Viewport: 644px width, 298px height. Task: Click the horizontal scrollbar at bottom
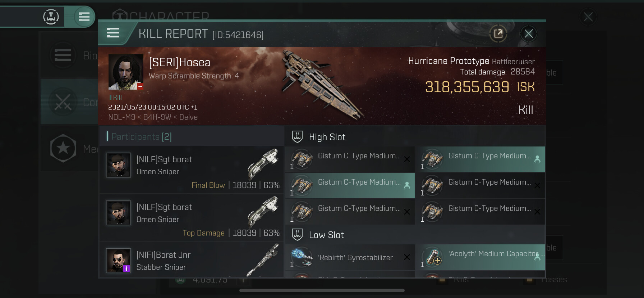click(x=322, y=290)
